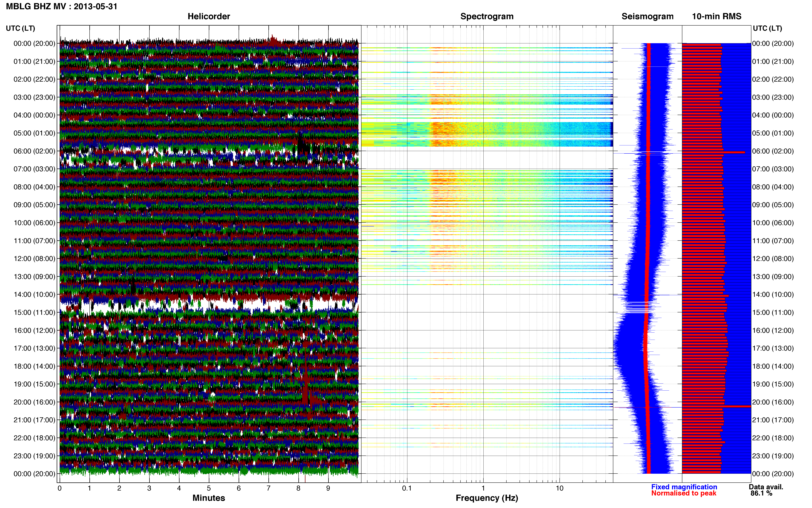Click the strong spectrogram band near 05:00
Image resolution: width=812 pixels, height=508 pixels.
[487, 134]
